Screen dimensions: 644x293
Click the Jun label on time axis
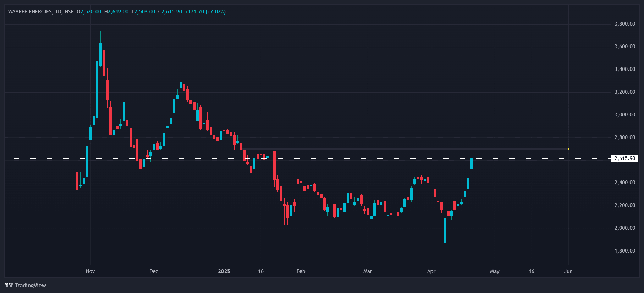point(568,271)
